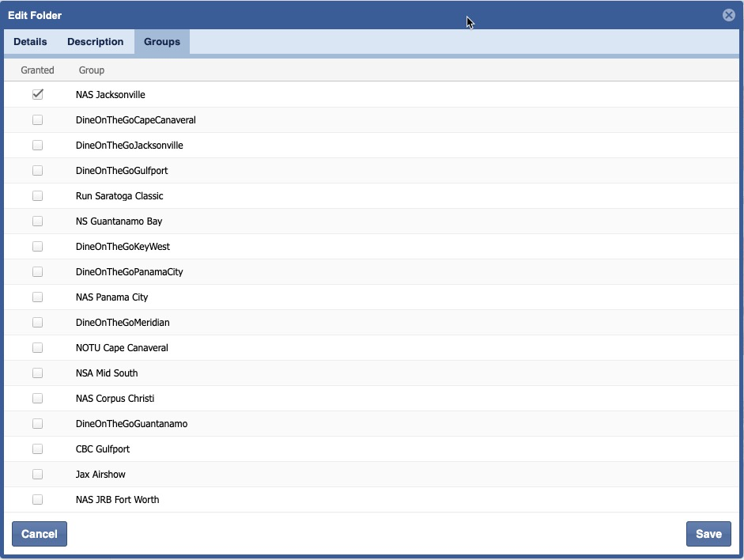
Task: Save the folder changes
Action: 708,534
